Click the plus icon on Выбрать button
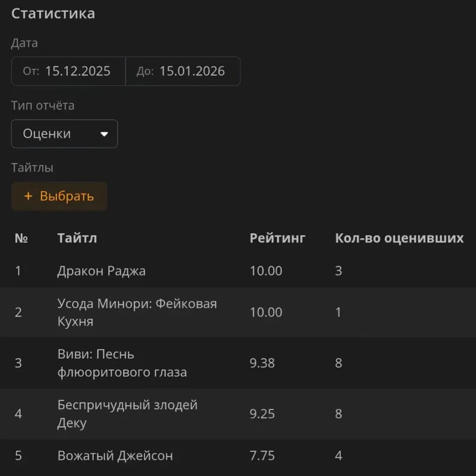This screenshot has width=476, height=476. click(x=28, y=196)
